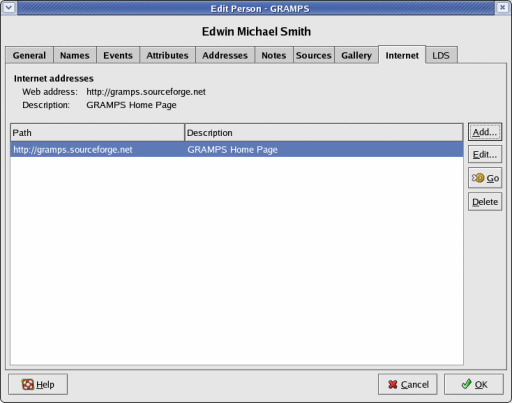Click the lifebuoy Help icon
The width and height of the screenshot is (512, 403).
[x=28, y=384]
